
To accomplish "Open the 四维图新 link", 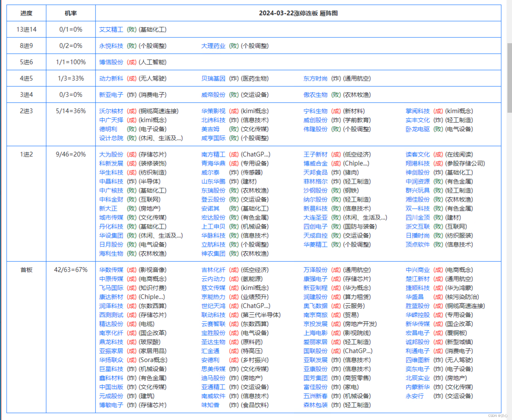I will (x=418, y=360).
